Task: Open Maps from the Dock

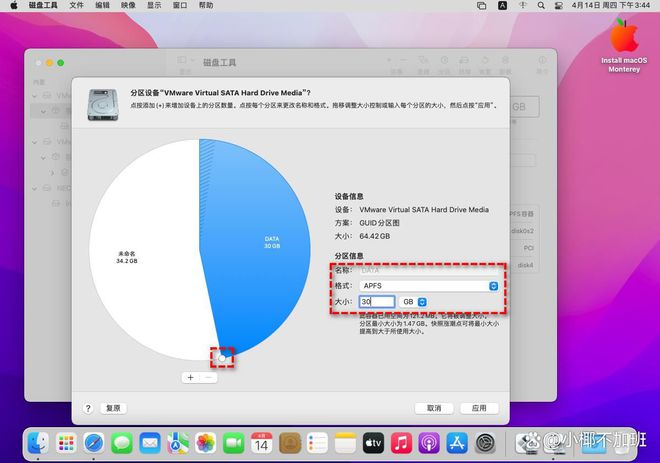Action: pos(178,443)
